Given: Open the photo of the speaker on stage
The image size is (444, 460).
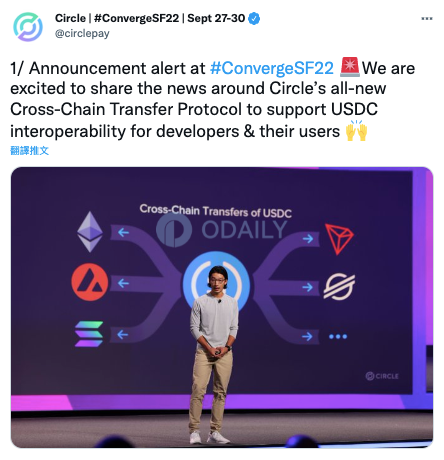Looking at the screenshot, I should 222,307.
